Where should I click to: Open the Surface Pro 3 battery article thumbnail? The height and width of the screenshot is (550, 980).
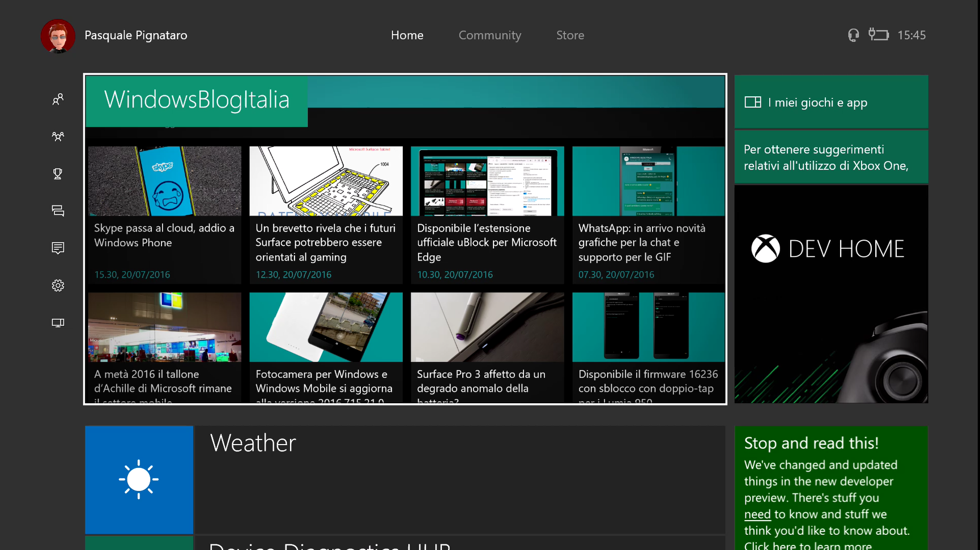point(488,327)
